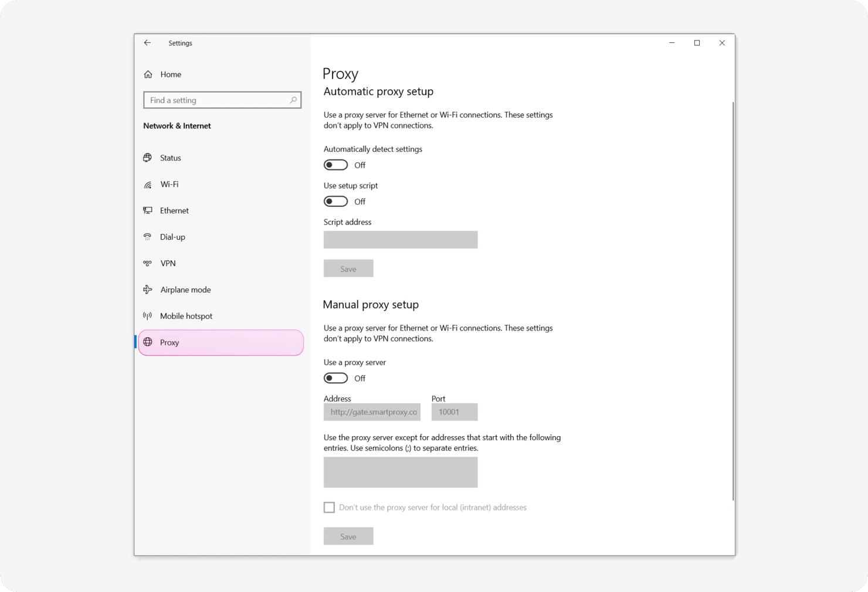Click the VPN icon in sidebar
This screenshot has height=592, width=868.
click(148, 263)
